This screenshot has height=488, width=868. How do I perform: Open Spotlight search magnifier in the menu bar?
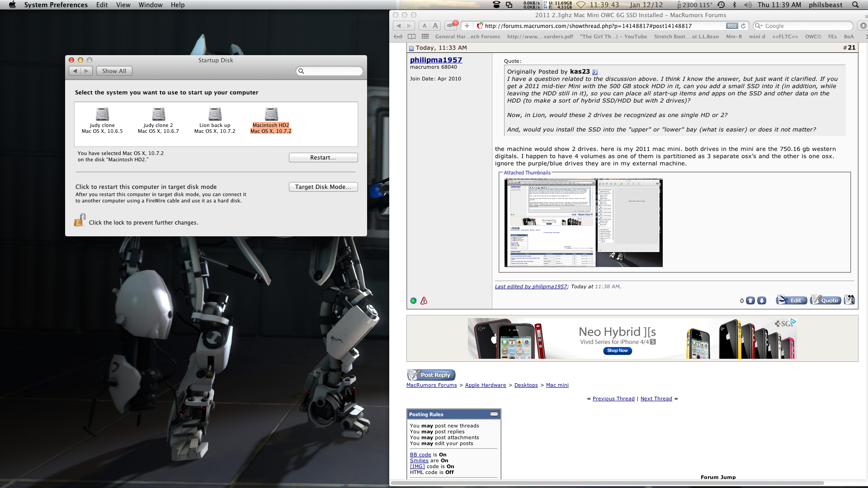pyautogui.click(x=855, y=5)
